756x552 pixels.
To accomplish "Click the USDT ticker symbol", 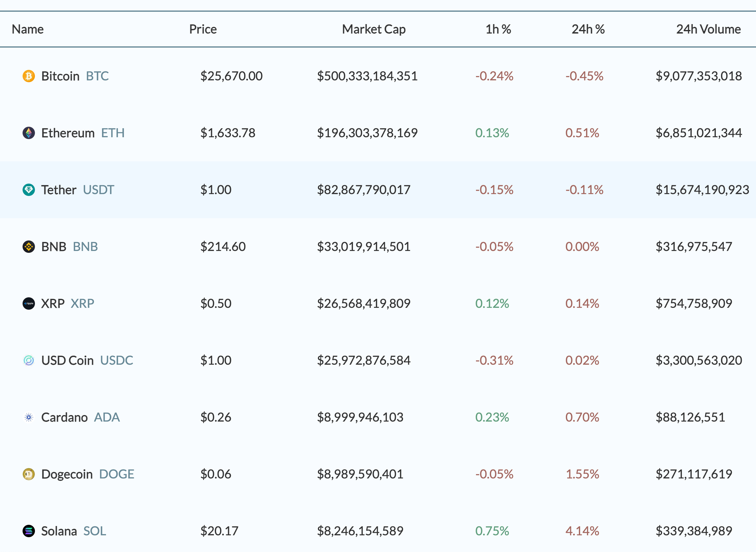I will pyautogui.click(x=99, y=190).
